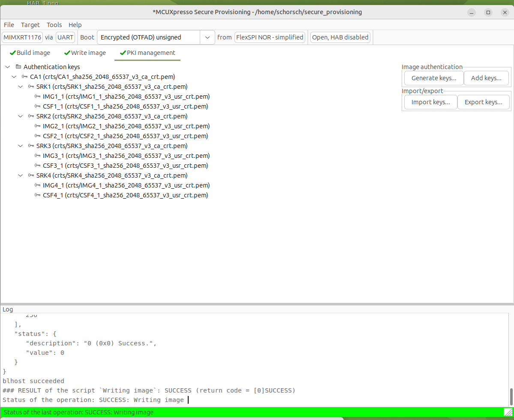Open the Boot type dropdown

(207, 37)
